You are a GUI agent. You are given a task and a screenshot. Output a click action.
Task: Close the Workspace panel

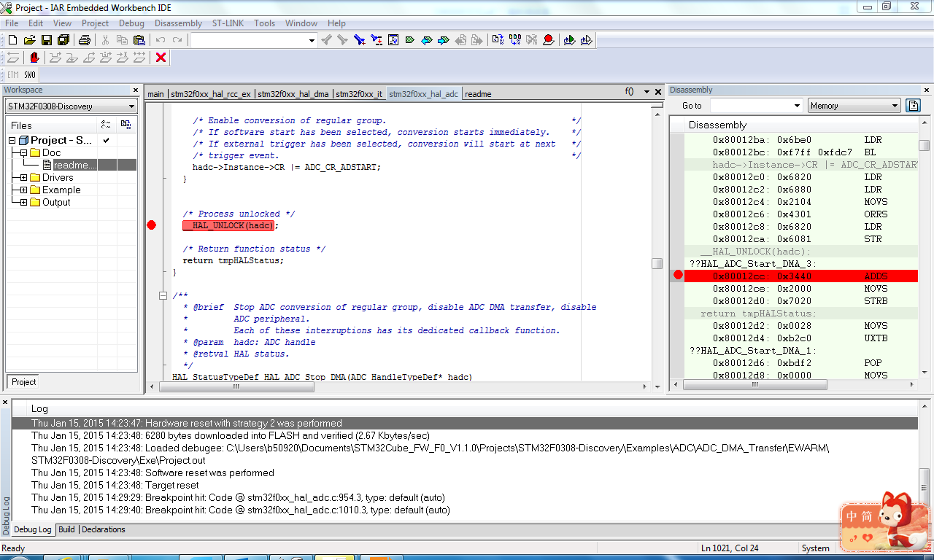pos(135,90)
